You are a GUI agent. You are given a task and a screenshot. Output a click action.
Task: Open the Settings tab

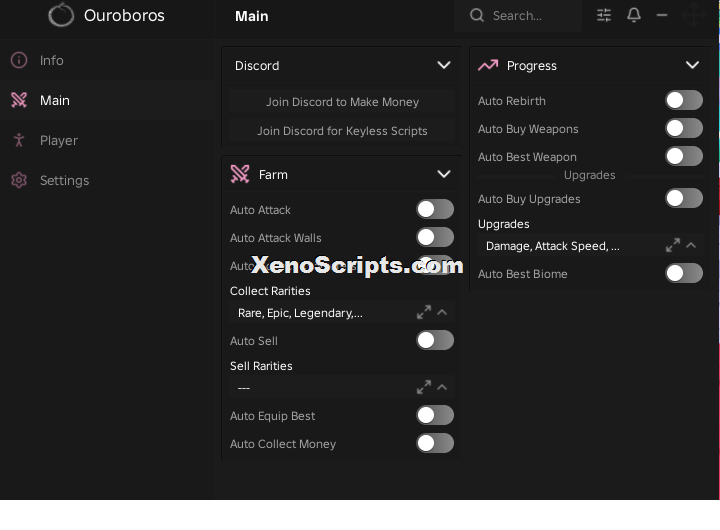(x=107, y=180)
